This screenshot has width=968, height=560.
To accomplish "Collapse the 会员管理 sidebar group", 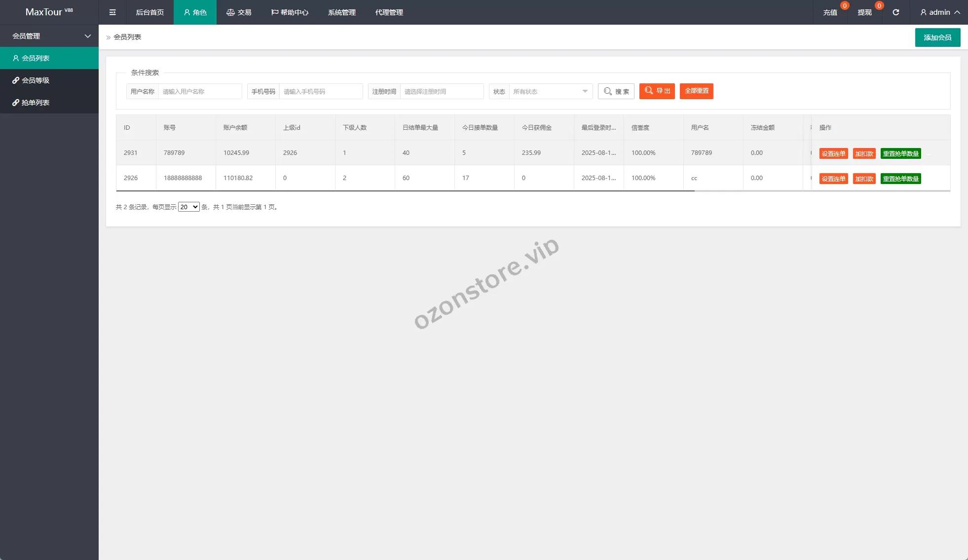I will (x=49, y=36).
